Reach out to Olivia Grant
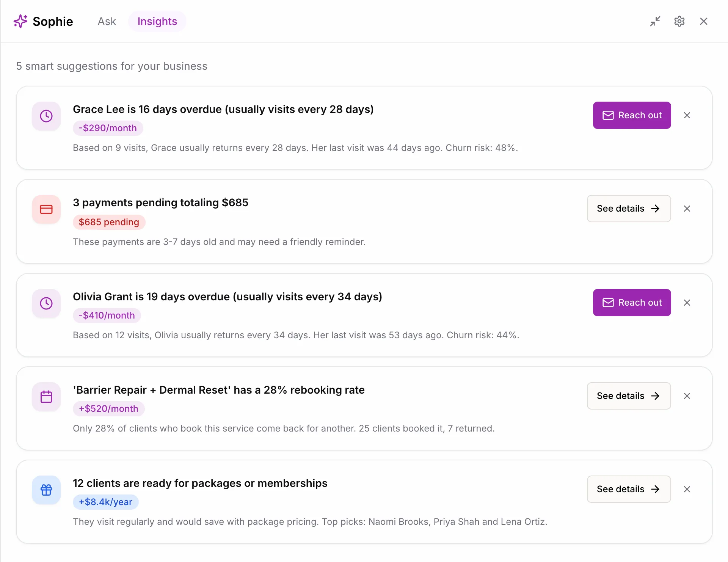Image resolution: width=728 pixels, height=562 pixels. pyautogui.click(x=632, y=303)
